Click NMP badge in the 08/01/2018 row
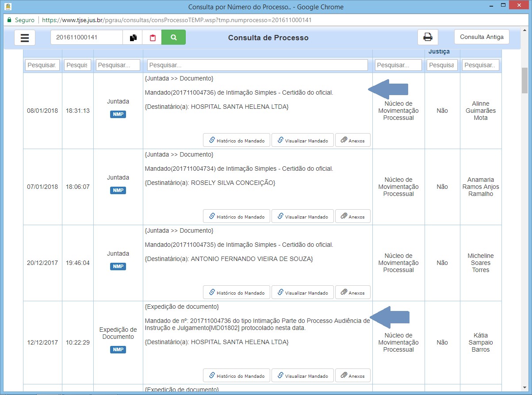Viewport: 532px width, 395px height. point(118,115)
